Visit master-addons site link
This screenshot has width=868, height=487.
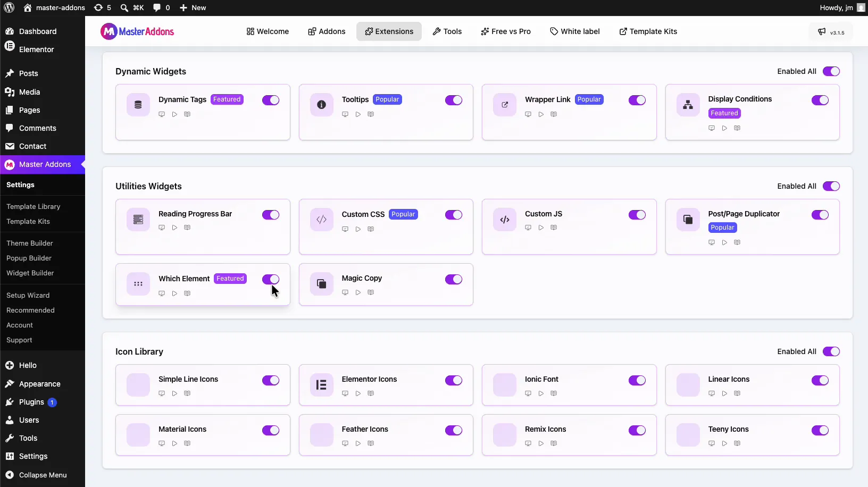54,7
